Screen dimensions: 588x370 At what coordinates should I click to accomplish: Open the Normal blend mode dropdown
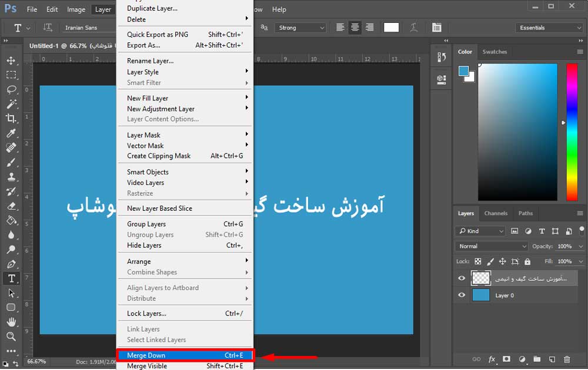pos(492,246)
